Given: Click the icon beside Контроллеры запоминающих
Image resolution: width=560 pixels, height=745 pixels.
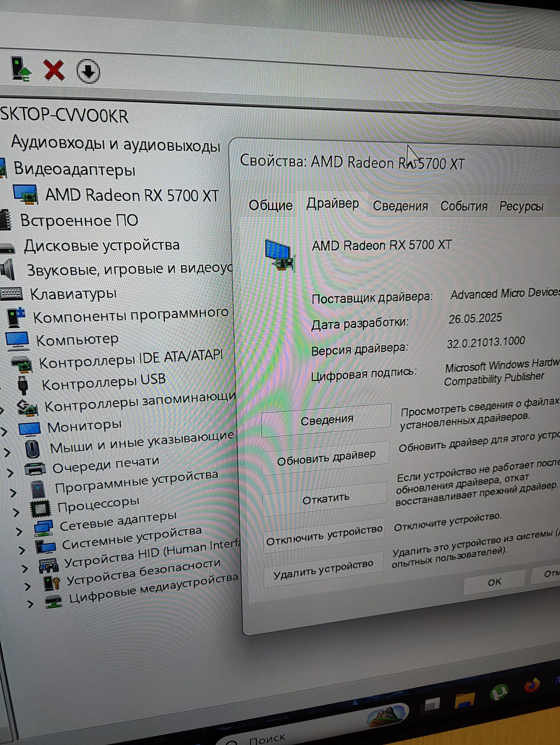Looking at the screenshot, I should click(x=27, y=408).
